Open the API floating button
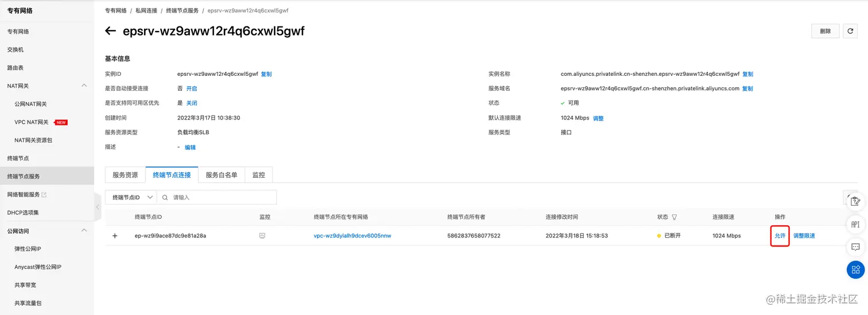 pyautogui.click(x=855, y=224)
